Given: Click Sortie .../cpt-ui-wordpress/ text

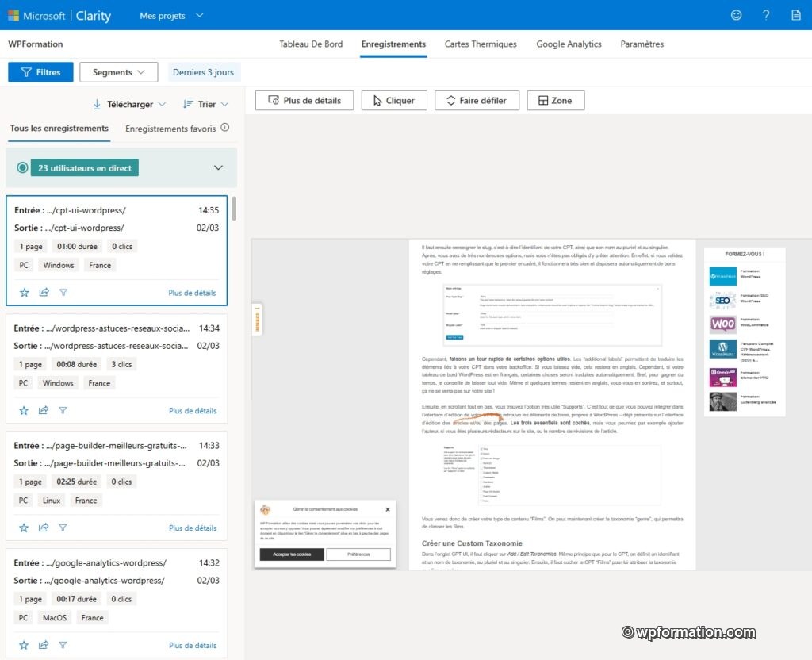Looking at the screenshot, I should pos(69,228).
